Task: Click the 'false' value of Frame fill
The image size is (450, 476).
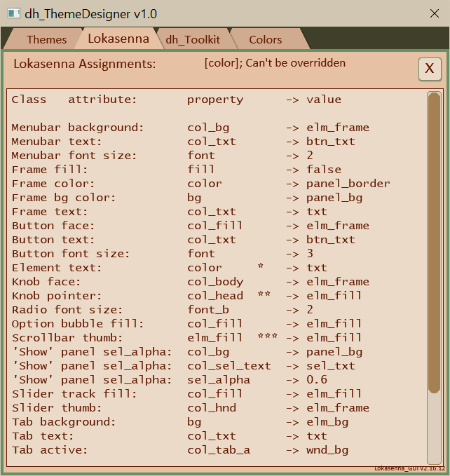Action: pos(324,170)
